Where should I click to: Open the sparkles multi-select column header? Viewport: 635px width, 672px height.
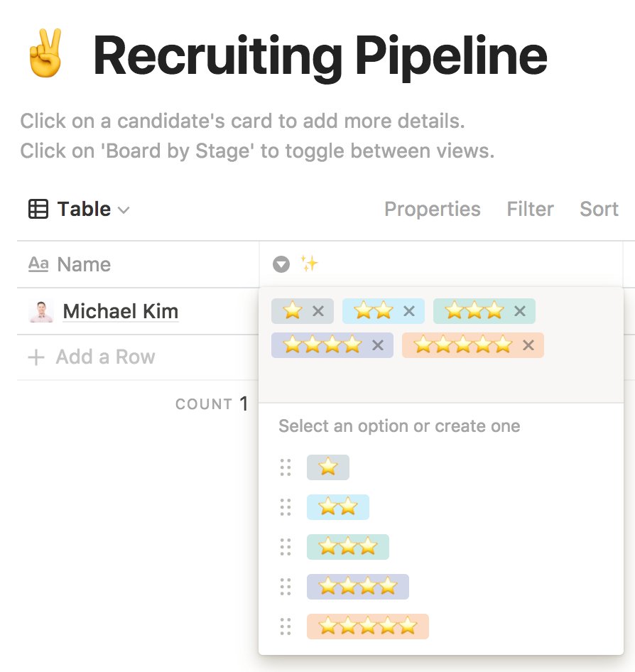pyautogui.click(x=309, y=264)
